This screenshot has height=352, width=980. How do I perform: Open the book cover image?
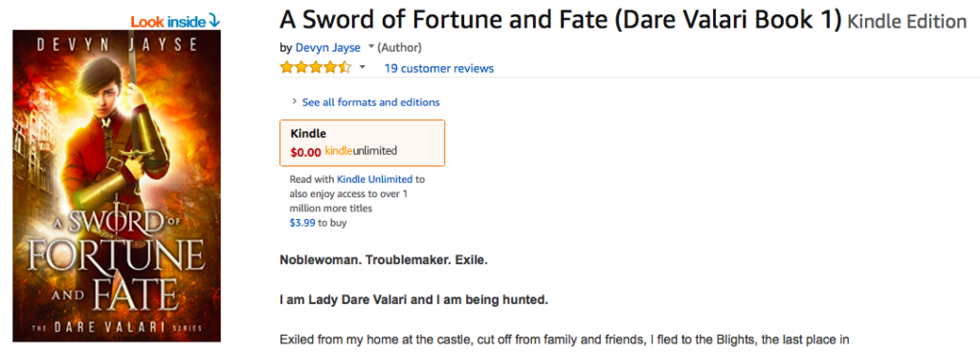tap(117, 186)
